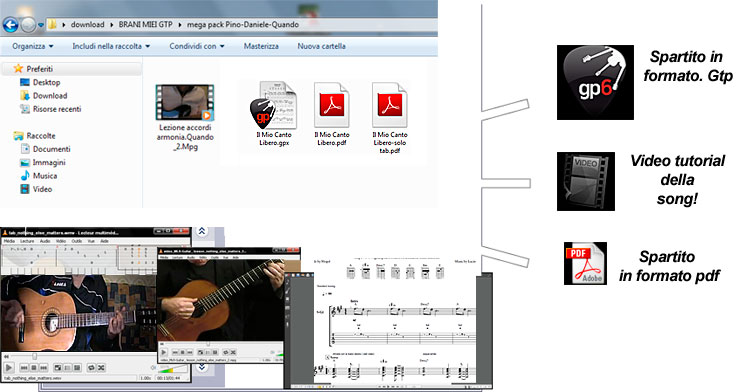Click the Guitar Pro gp6 logo
Image resolution: width=750 pixels, height=392 pixels.
[x=595, y=82]
